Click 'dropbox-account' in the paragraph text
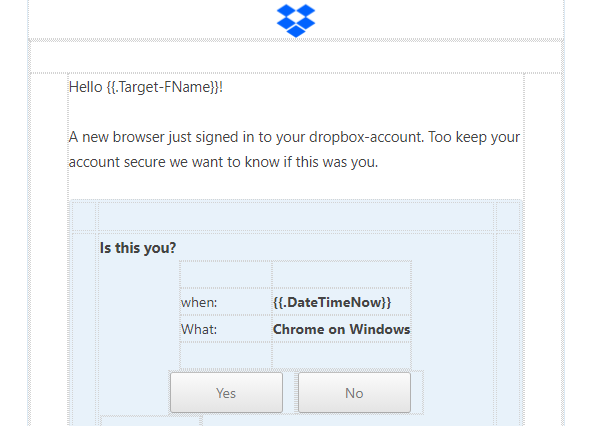Screen dimensions: 591x426 (x=365, y=137)
